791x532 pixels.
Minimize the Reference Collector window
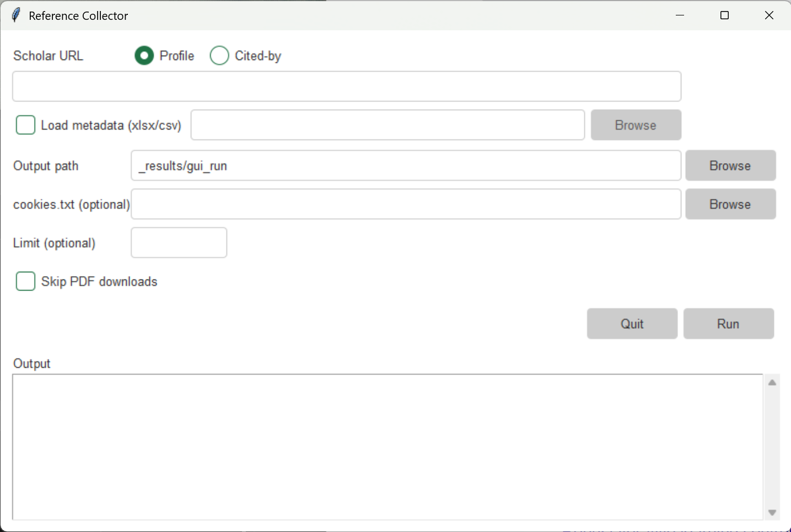pyautogui.click(x=680, y=15)
